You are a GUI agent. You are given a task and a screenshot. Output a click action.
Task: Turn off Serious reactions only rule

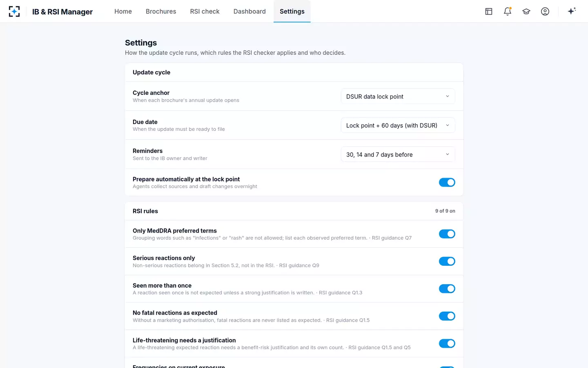point(447,261)
